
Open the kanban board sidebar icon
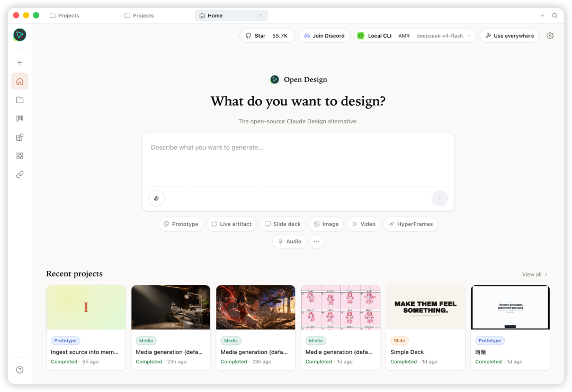pos(20,118)
